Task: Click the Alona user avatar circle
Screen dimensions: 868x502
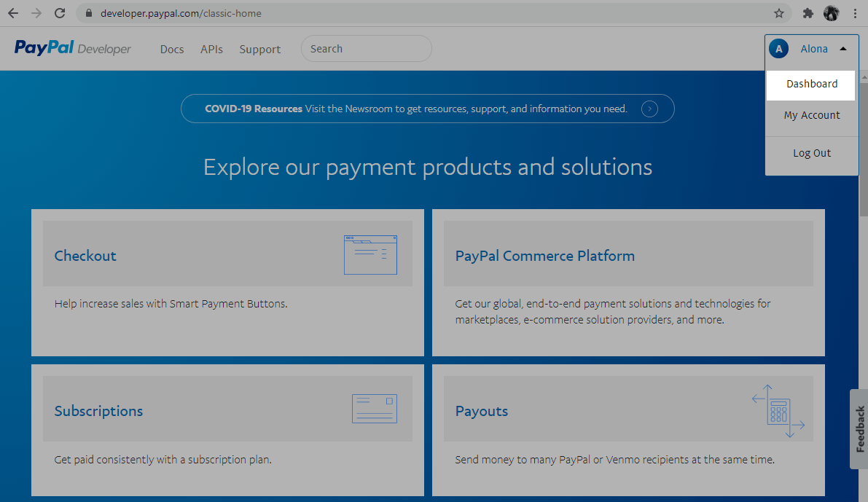Action: (778, 49)
